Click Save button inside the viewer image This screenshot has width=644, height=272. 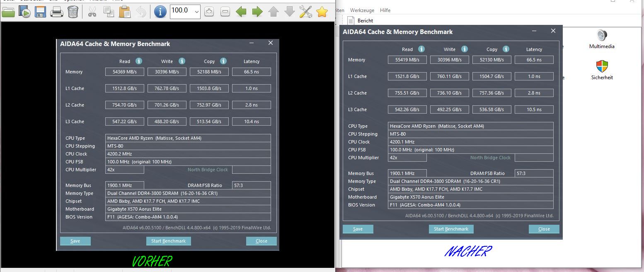click(75, 241)
